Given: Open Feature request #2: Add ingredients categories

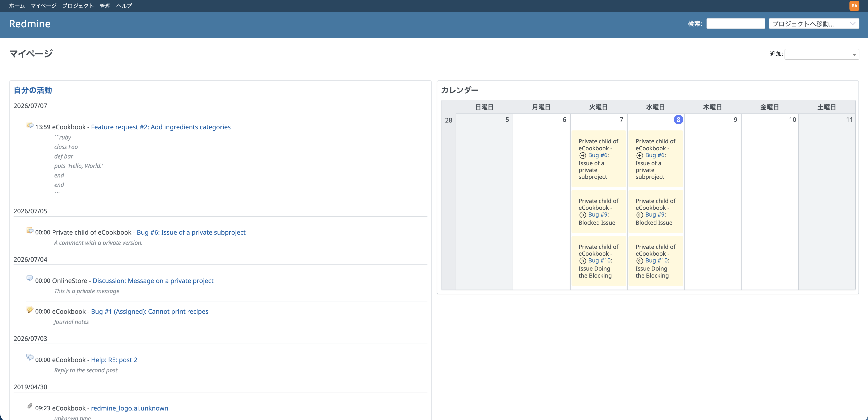Looking at the screenshot, I should pyautogui.click(x=161, y=127).
